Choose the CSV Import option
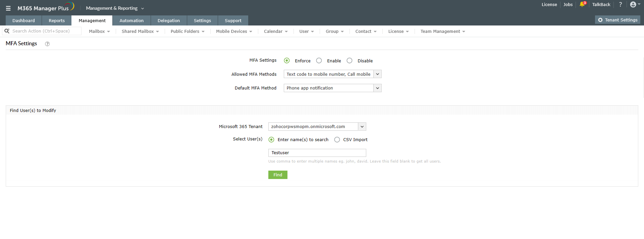644x239 pixels. point(337,140)
